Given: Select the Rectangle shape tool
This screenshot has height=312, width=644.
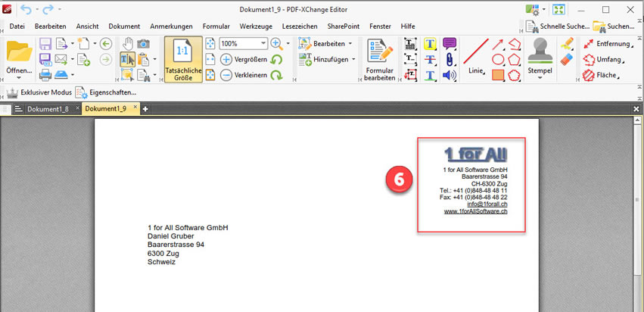Looking at the screenshot, I should point(498,75).
